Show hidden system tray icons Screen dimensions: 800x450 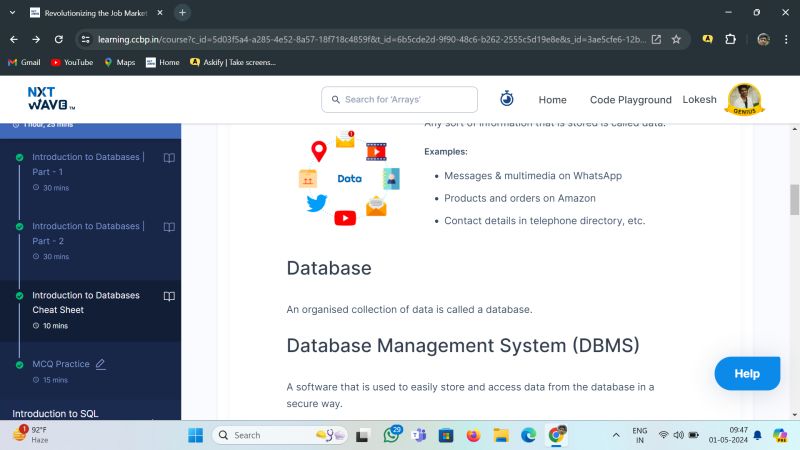click(615, 435)
